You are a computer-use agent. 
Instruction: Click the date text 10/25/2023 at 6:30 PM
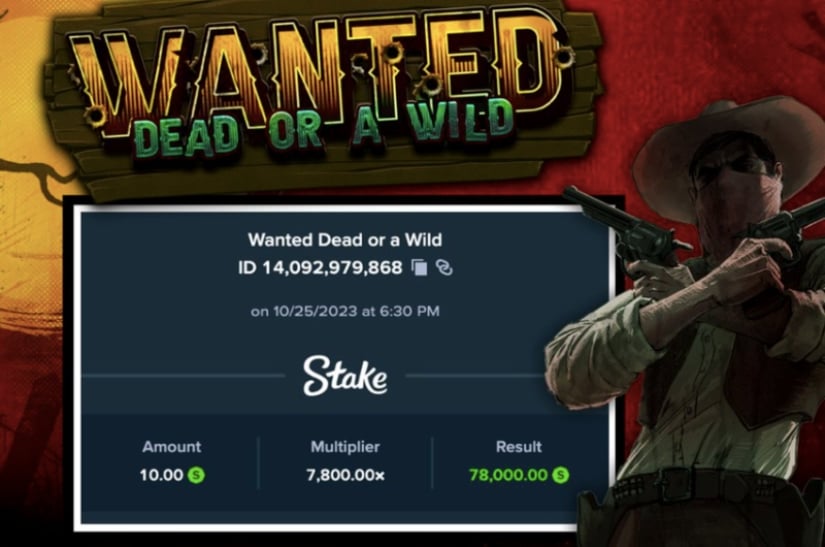click(356, 311)
